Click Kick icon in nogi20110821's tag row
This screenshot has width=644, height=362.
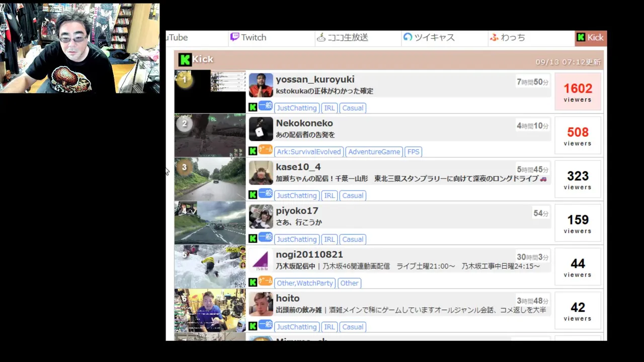[x=253, y=282]
